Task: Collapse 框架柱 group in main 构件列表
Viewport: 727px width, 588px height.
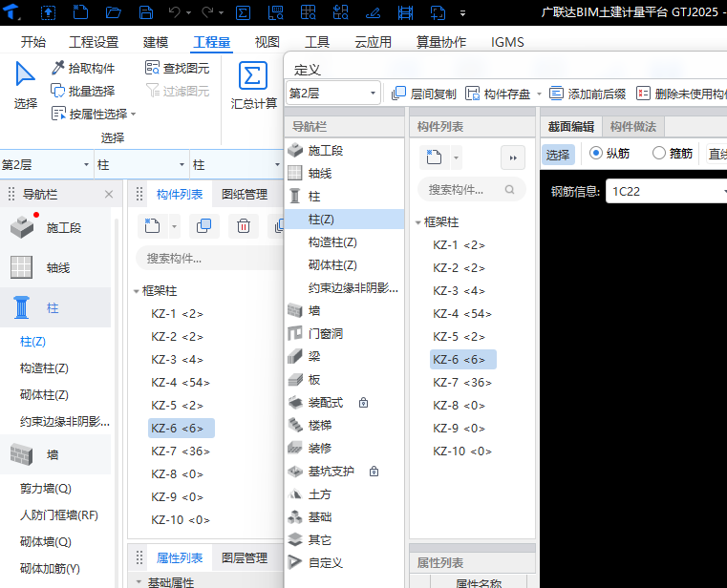Action: pos(137,291)
